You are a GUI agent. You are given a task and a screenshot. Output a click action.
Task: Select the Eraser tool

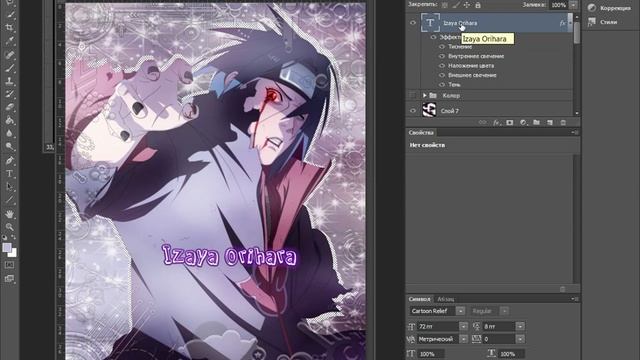[9, 107]
